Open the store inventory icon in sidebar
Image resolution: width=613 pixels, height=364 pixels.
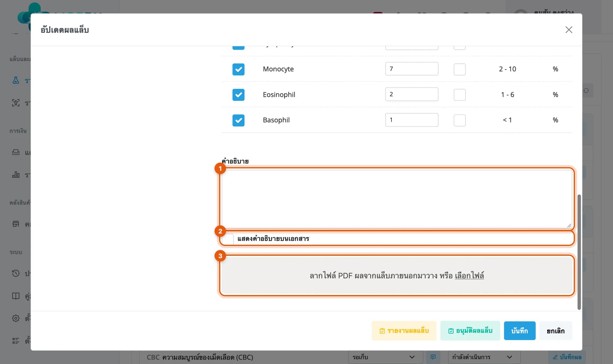click(16, 224)
